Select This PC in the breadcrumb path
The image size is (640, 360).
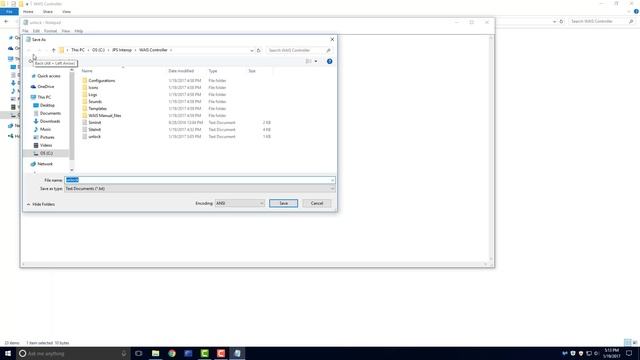(x=78, y=50)
